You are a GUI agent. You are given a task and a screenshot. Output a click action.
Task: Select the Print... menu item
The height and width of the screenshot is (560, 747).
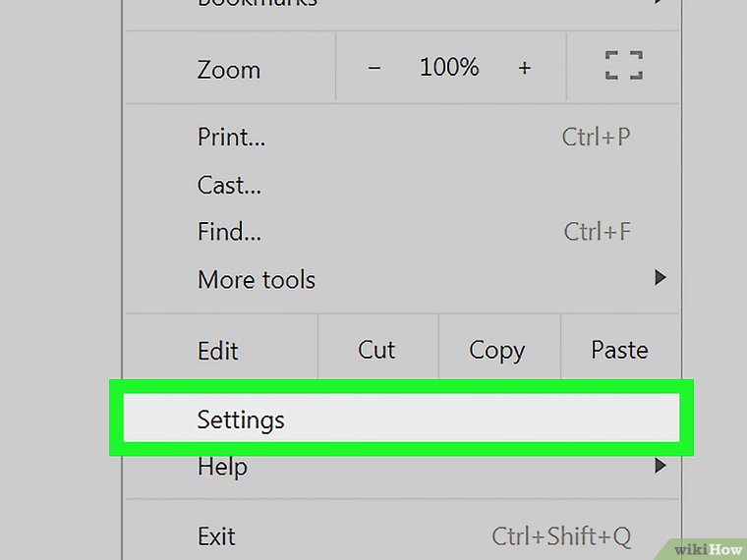pos(232,137)
